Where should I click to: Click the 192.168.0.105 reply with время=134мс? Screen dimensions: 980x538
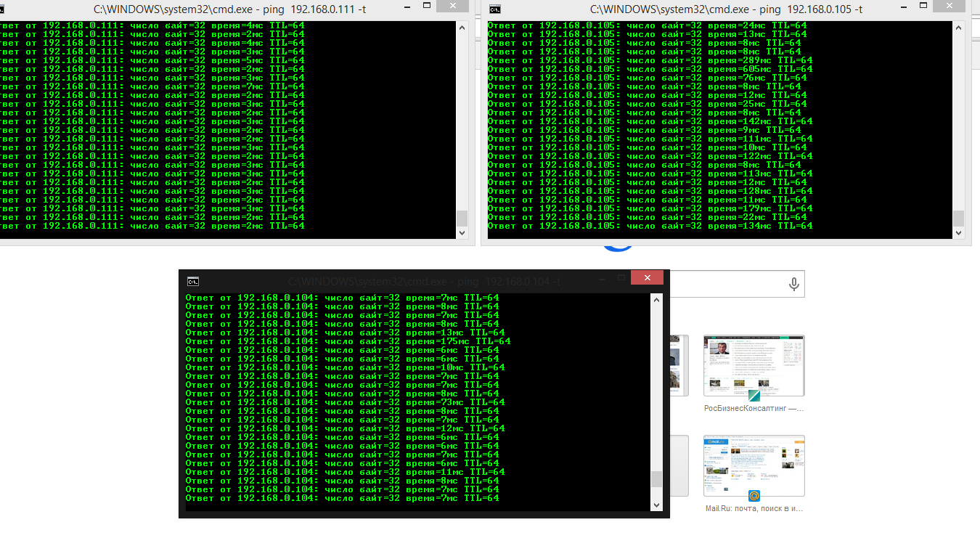pyautogui.click(x=650, y=226)
